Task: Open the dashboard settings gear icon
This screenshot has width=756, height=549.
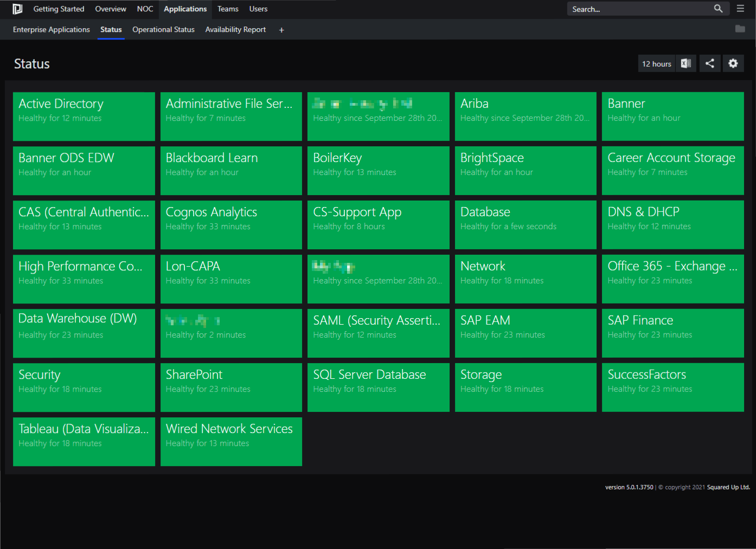Action: tap(733, 63)
